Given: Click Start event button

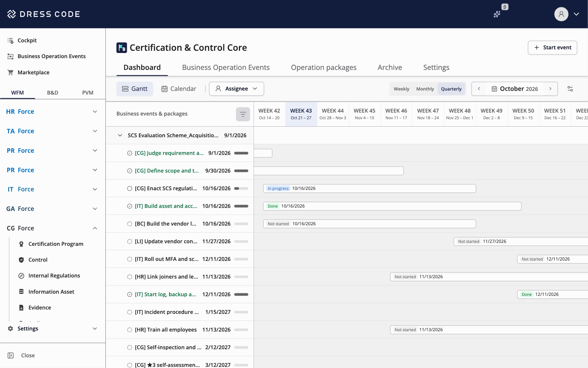Looking at the screenshot, I should click(552, 47).
